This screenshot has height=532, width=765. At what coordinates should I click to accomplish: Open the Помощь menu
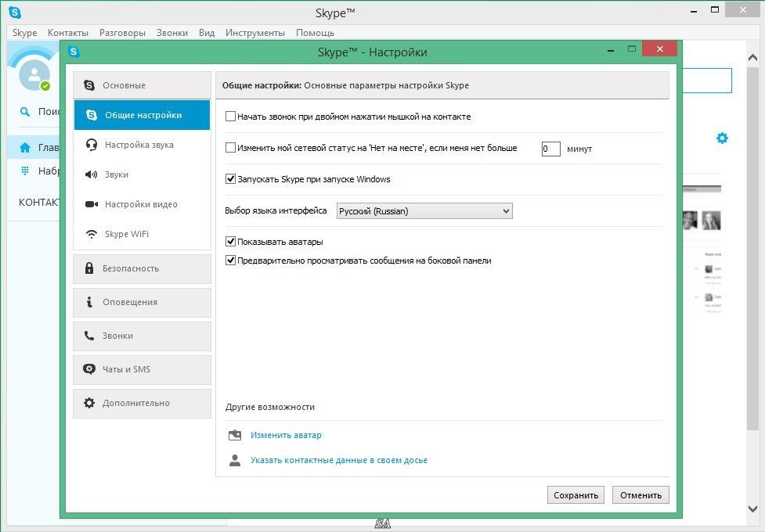(x=316, y=33)
